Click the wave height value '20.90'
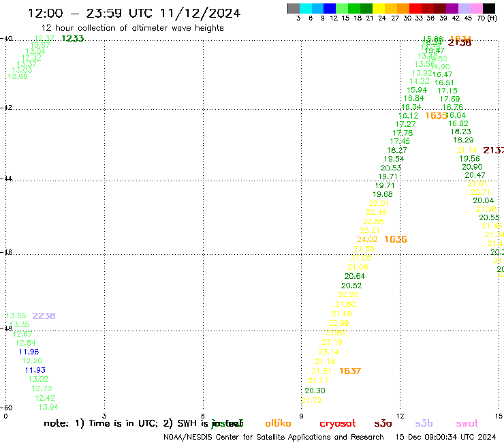 pyautogui.click(x=472, y=167)
